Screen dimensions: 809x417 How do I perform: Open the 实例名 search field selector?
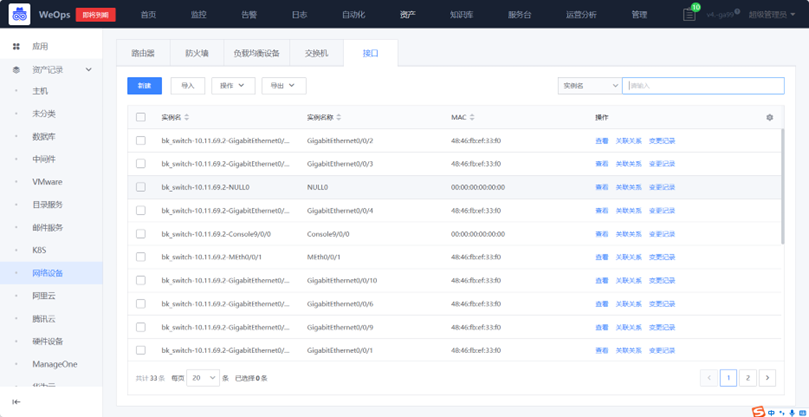tap(590, 86)
